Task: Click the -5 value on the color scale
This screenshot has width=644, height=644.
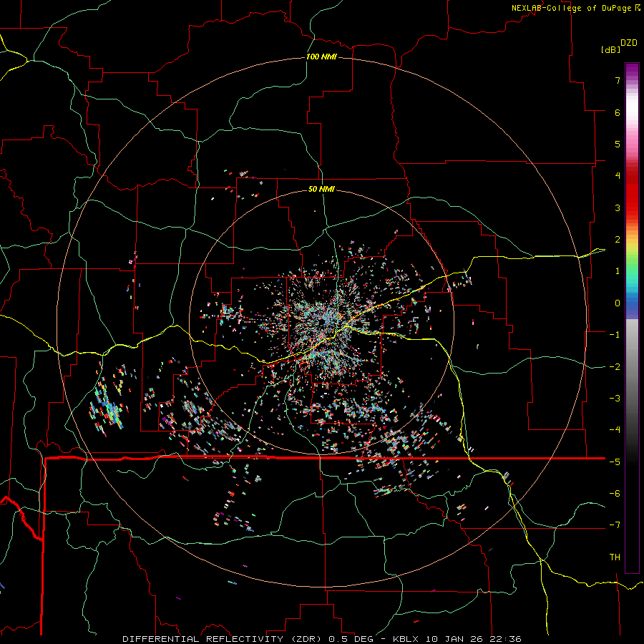Action: (615, 462)
